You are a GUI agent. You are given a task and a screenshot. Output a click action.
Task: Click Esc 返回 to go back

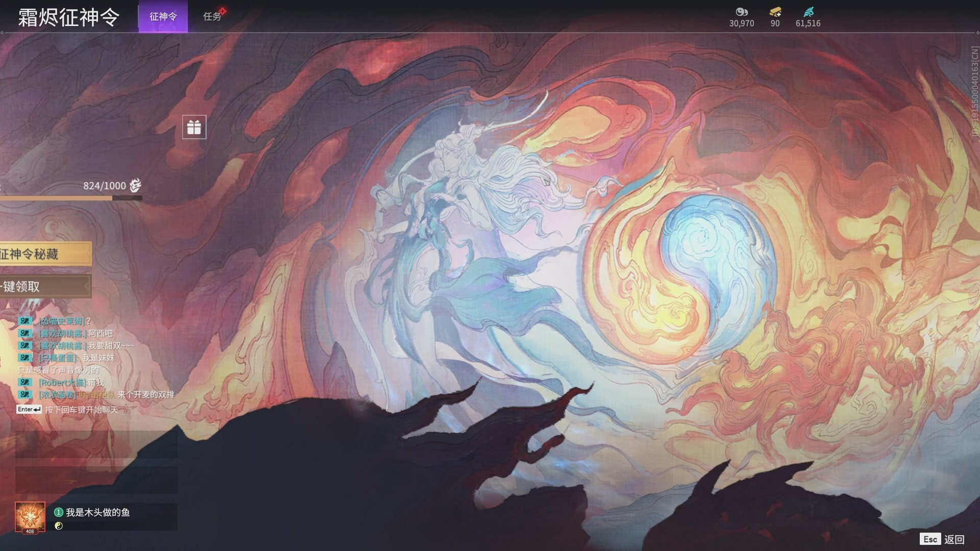[x=942, y=539]
